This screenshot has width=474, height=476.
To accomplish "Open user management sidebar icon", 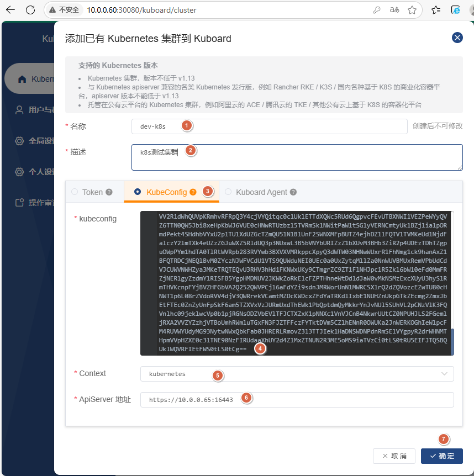I will coord(19,110).
